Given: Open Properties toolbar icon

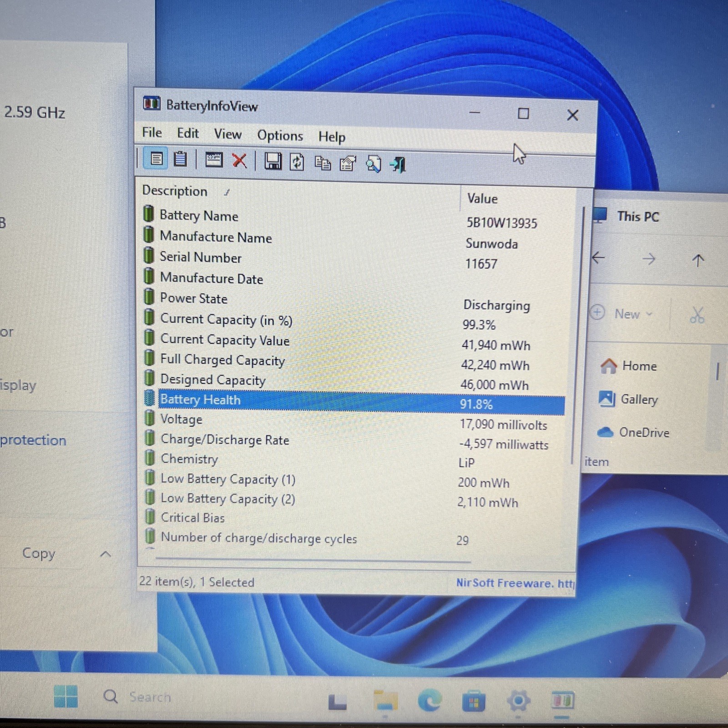Looking at the screenshot, I should (x=348, y=163).
